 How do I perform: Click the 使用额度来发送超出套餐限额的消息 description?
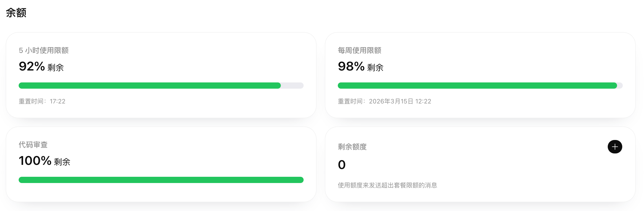[388, 185]
